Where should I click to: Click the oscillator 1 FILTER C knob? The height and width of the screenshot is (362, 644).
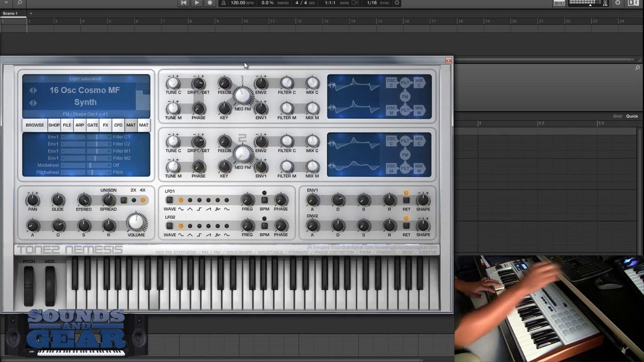click(x=287, y=83)
